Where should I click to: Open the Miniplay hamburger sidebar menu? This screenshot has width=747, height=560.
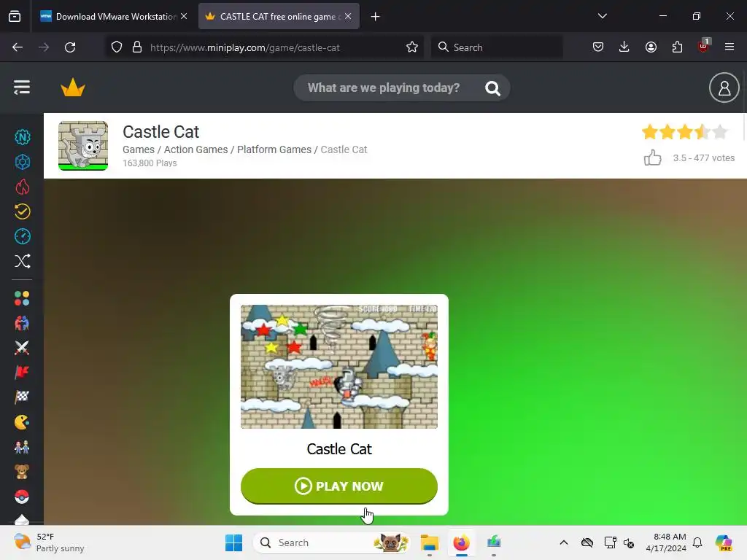[22, 87]
